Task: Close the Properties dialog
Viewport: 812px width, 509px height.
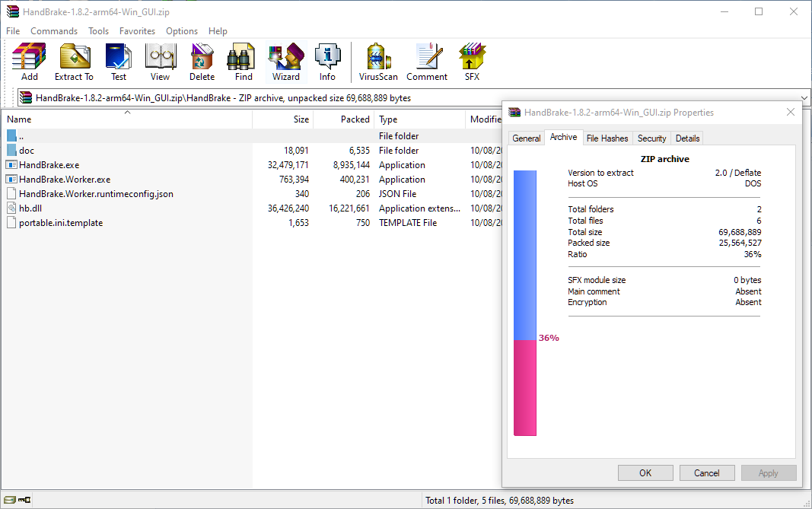Action: (790, 113)
